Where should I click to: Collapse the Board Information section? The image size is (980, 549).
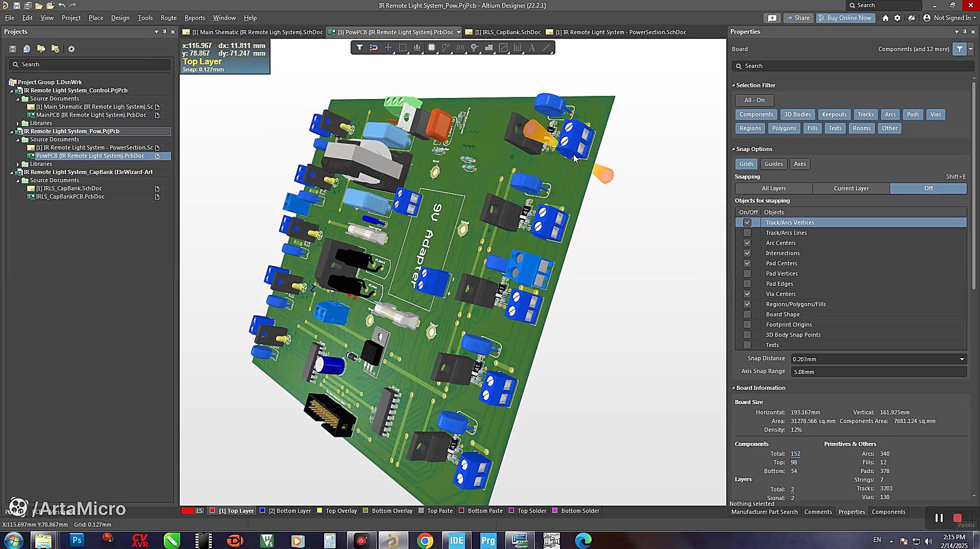[733, 388]
